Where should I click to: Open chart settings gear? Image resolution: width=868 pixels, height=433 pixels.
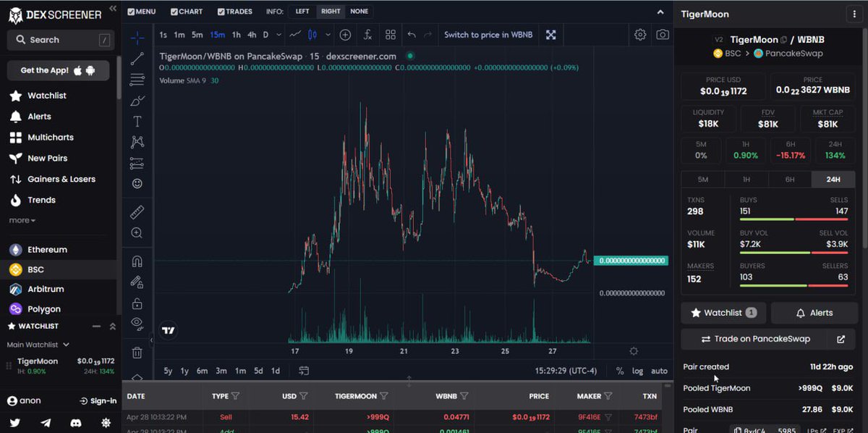pyautogui.click(x=640, y=35)
